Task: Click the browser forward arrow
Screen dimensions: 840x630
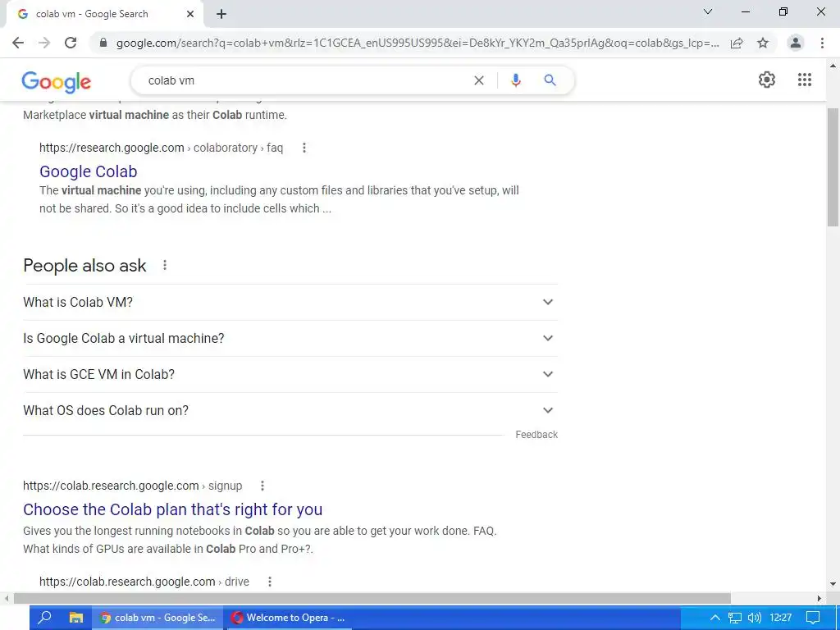Action: click(44, 43)
